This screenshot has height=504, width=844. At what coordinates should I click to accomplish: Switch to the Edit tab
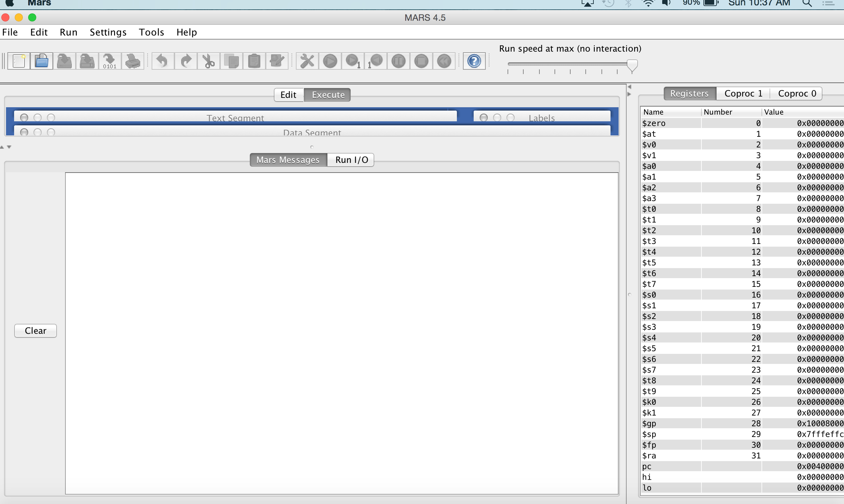click(288, 95)
